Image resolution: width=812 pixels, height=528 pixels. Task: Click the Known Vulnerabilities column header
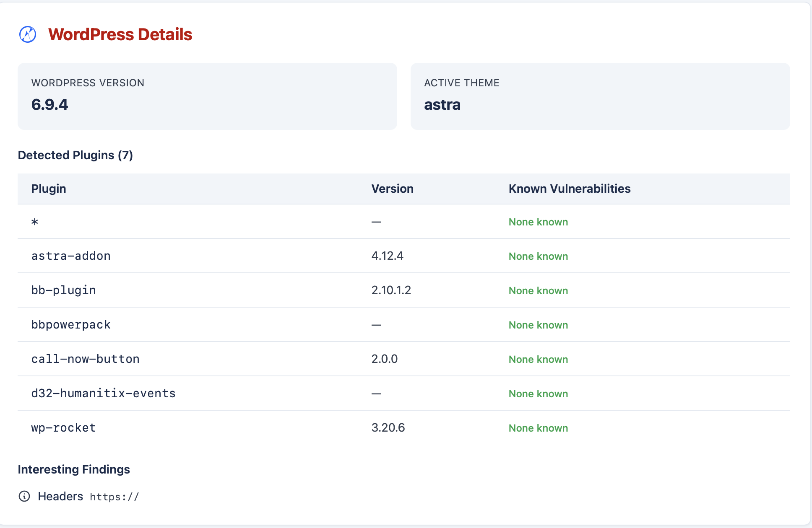click(x=570, y=189)
